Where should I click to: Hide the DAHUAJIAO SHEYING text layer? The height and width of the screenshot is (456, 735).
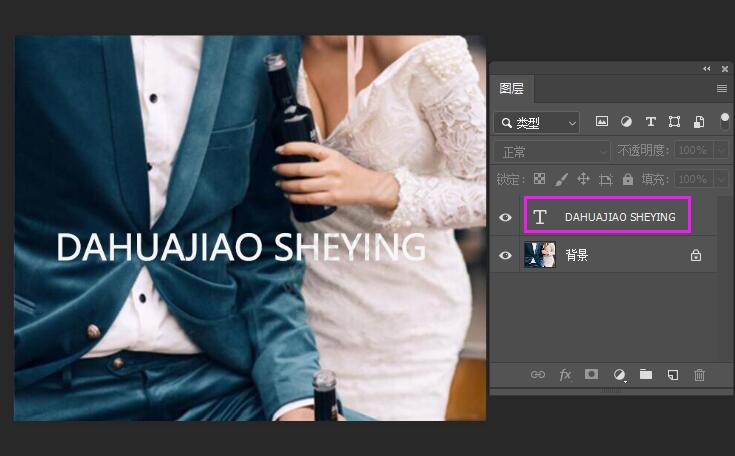coord(505,217)
